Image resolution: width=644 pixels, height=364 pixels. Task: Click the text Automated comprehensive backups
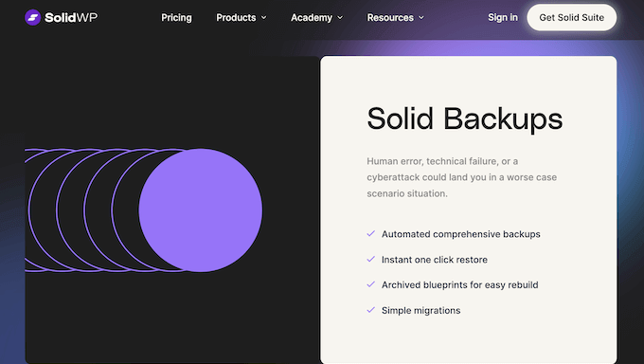[x=461, y=234]
